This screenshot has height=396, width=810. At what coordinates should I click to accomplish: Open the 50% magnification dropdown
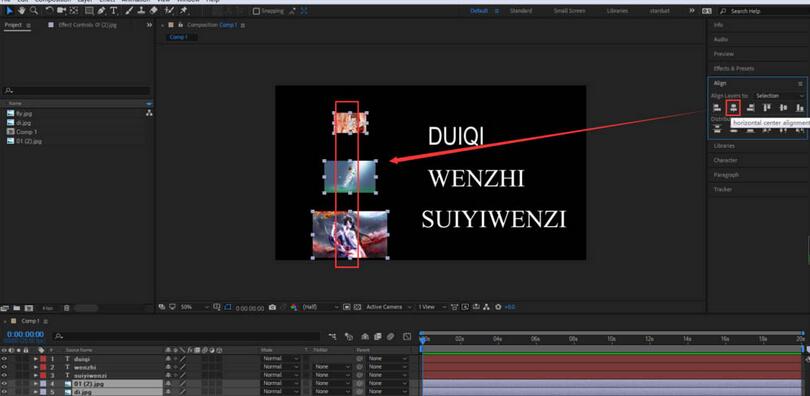coord(194,307)
